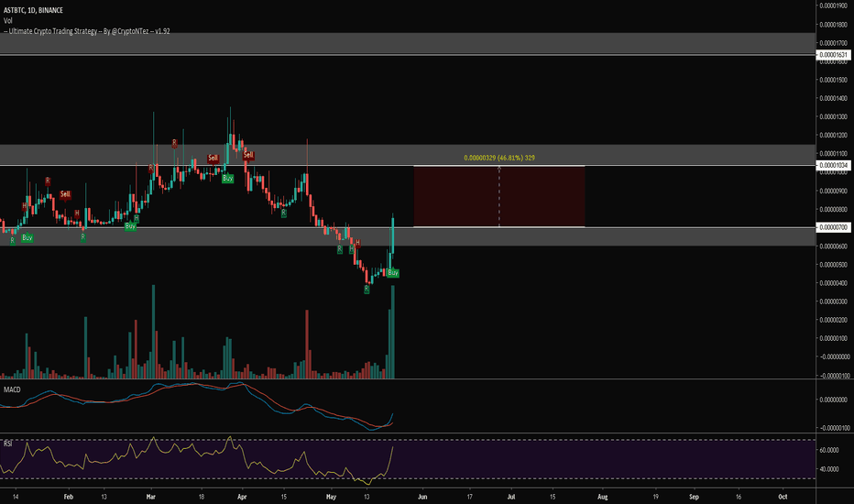Click the Mar date on time axis
854x504 pixels.
click(151, 497)
